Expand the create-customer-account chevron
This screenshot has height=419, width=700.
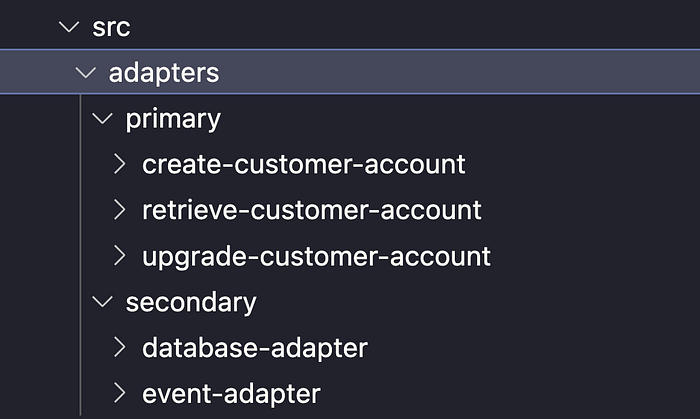pyautogui.click(x=119, y=164)
